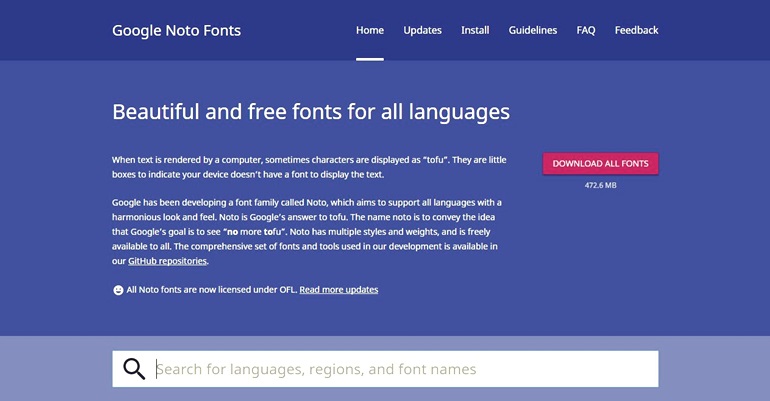770x401 pixels.
Task: Click the magnifying glass search icon
Action: click(x=134, y=369)
